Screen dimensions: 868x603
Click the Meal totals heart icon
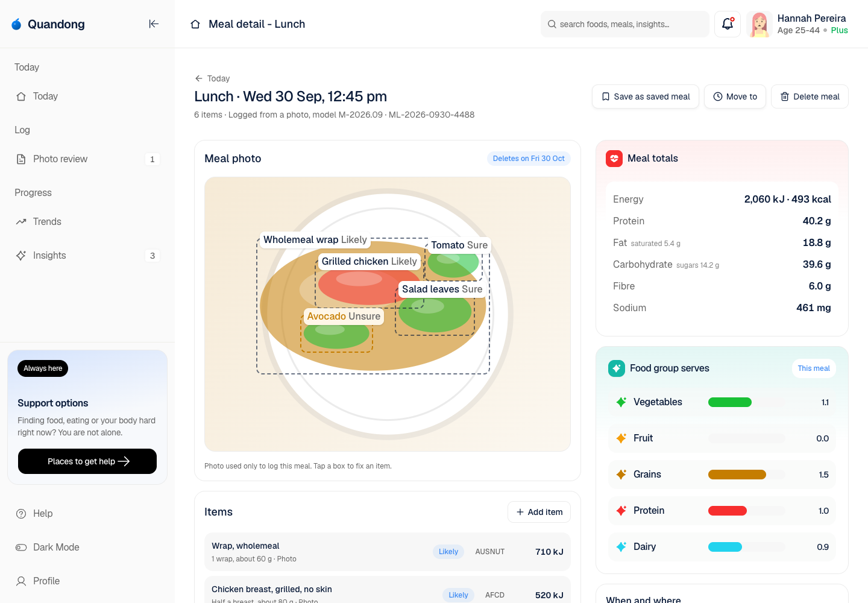pos(614,159)
